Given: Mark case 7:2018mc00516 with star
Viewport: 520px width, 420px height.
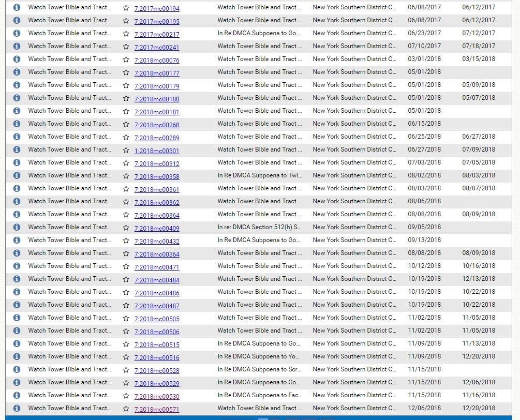Looking at the screenshot, I should (126, 357).
